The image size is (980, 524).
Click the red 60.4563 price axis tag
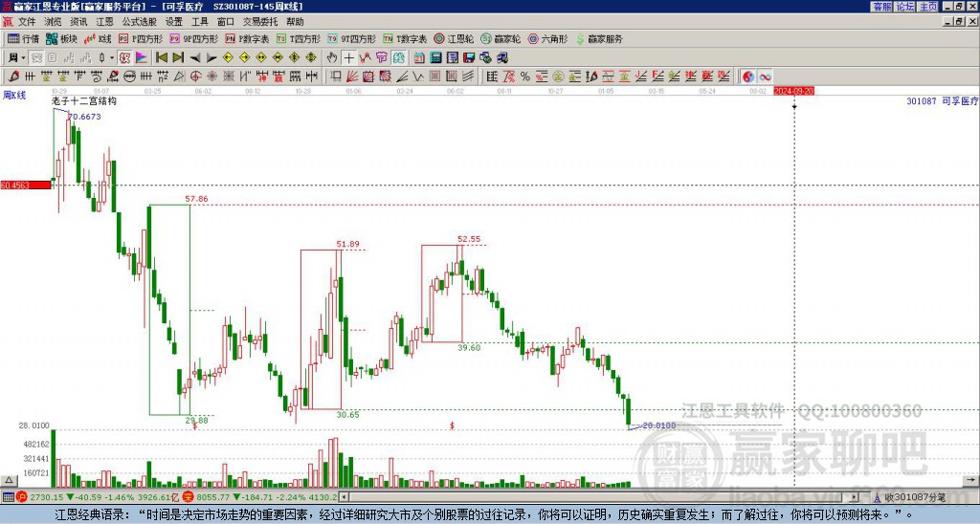click(x=26, y=186)
